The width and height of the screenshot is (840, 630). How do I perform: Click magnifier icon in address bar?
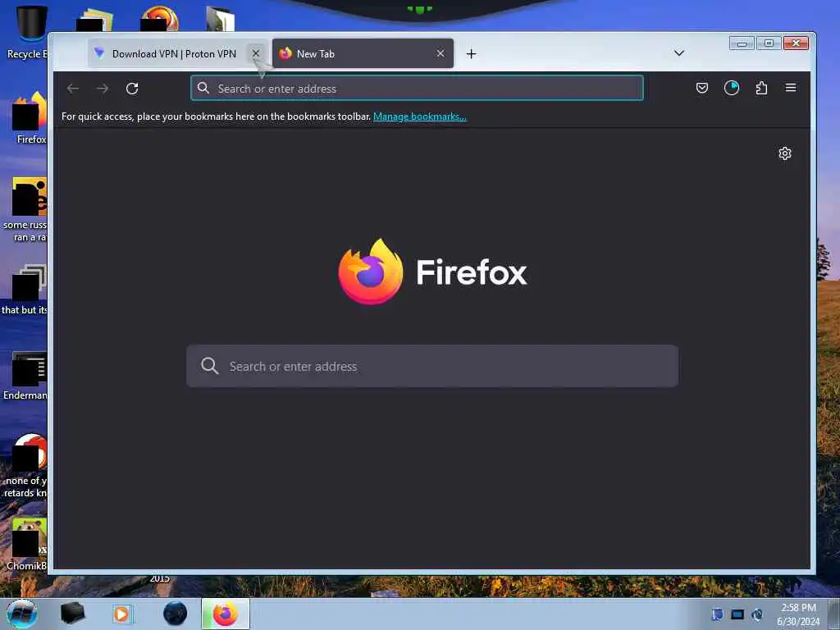(x=203, y=89)
